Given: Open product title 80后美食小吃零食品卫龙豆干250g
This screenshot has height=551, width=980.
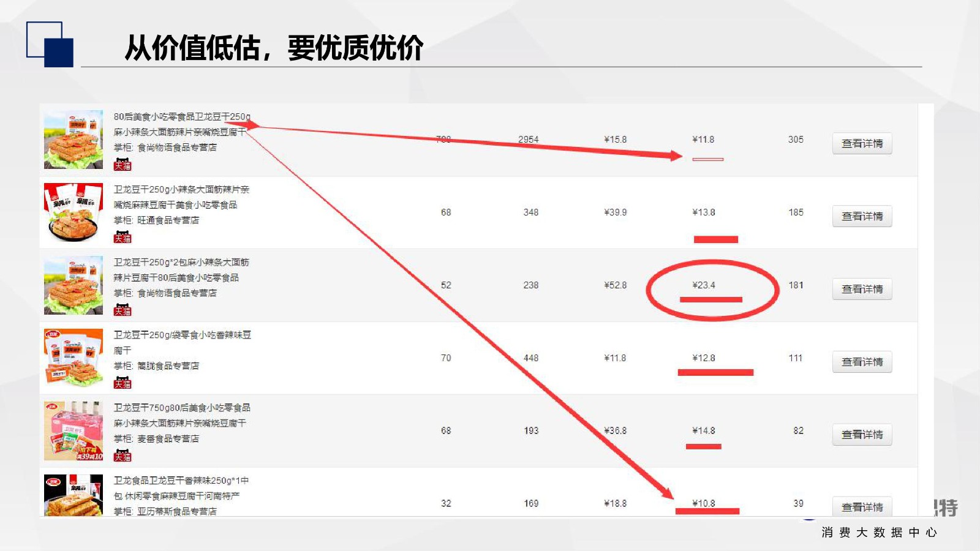Looking at the screenshot, I should pos(182,116).
